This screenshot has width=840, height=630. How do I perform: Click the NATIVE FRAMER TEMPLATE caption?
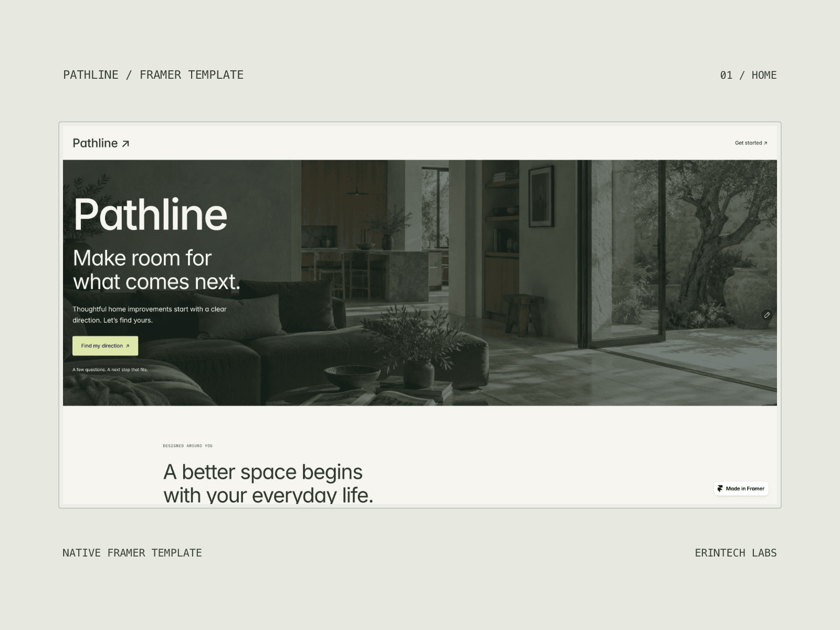click(132, 553)
